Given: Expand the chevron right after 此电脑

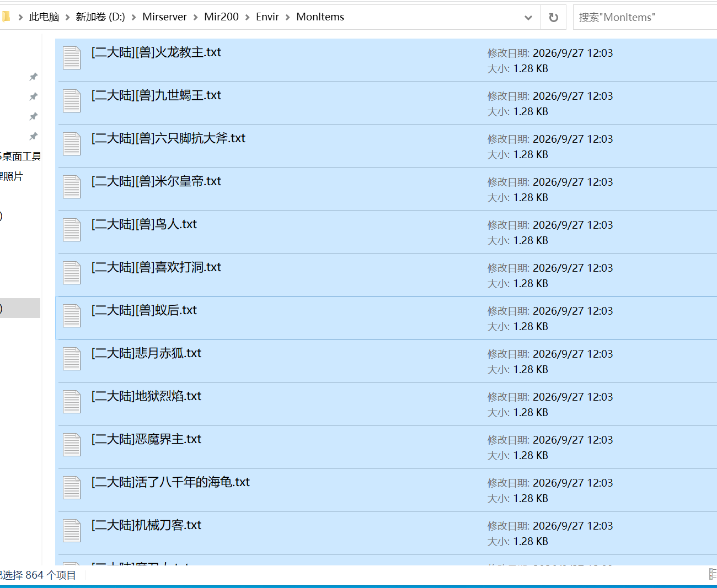Looking at the screenshot, I should (67, 17).
